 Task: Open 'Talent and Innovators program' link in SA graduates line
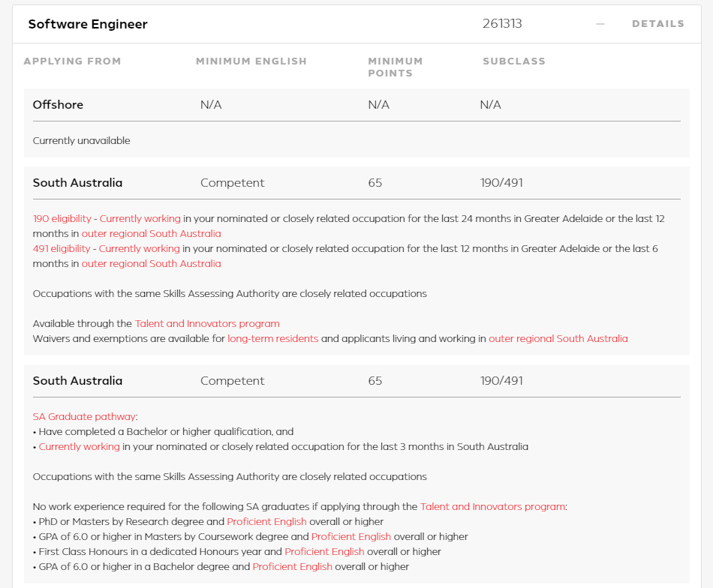[492, 507]
